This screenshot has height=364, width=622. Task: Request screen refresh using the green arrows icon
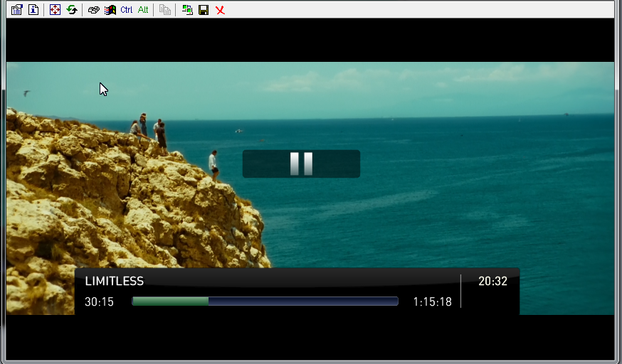pos(72,9)
